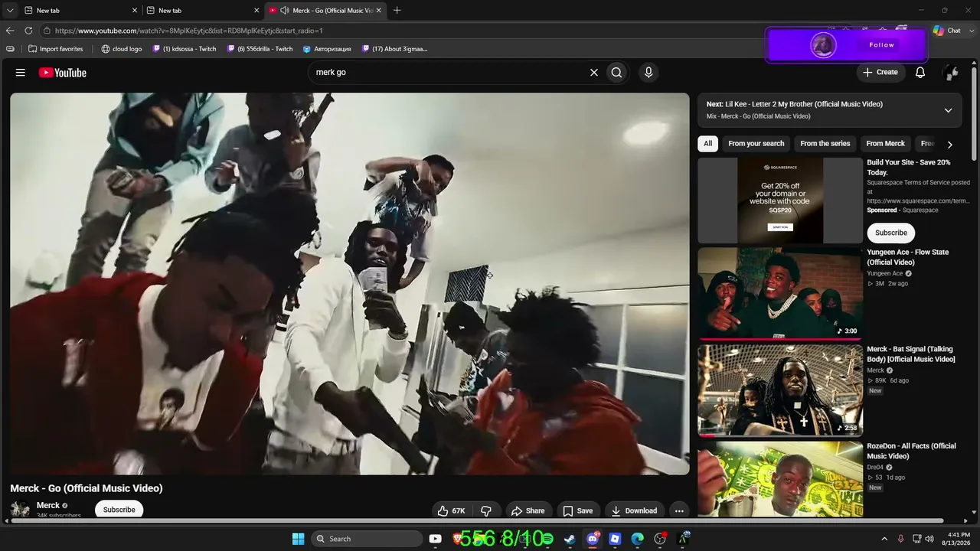Screen dimensions: 980x551
Task: Open YouTube notifications bell
Action: point(920,73)
